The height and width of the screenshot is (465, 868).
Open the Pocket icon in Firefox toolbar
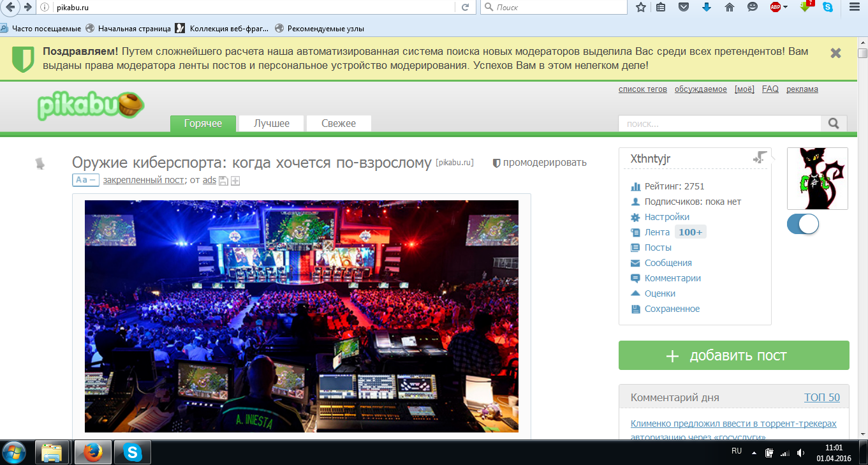(x=684, y=7)
